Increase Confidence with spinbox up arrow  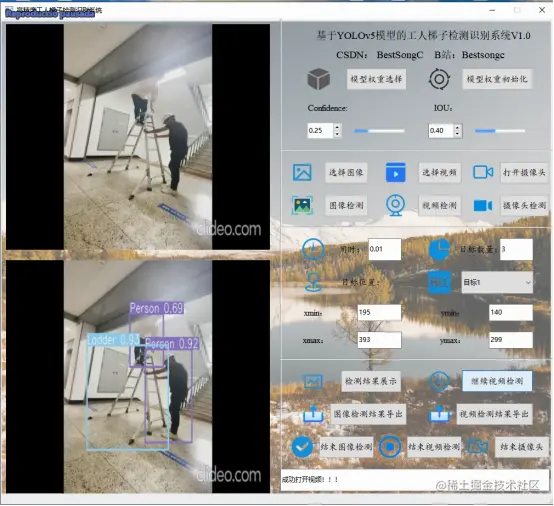(337, 127)
